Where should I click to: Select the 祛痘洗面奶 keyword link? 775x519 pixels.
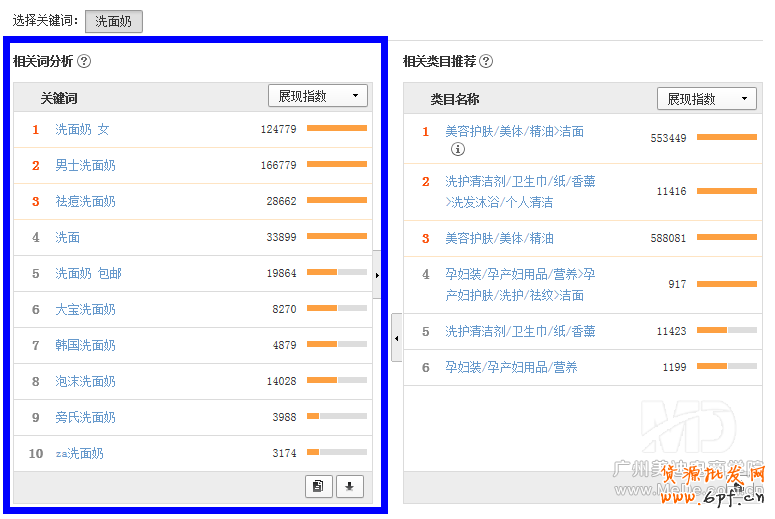point(85,201)
